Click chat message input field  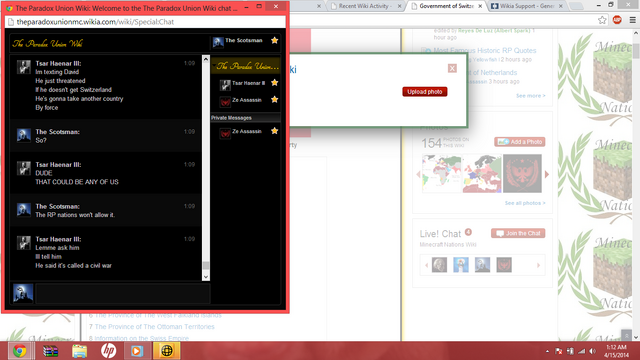[123, 293]
